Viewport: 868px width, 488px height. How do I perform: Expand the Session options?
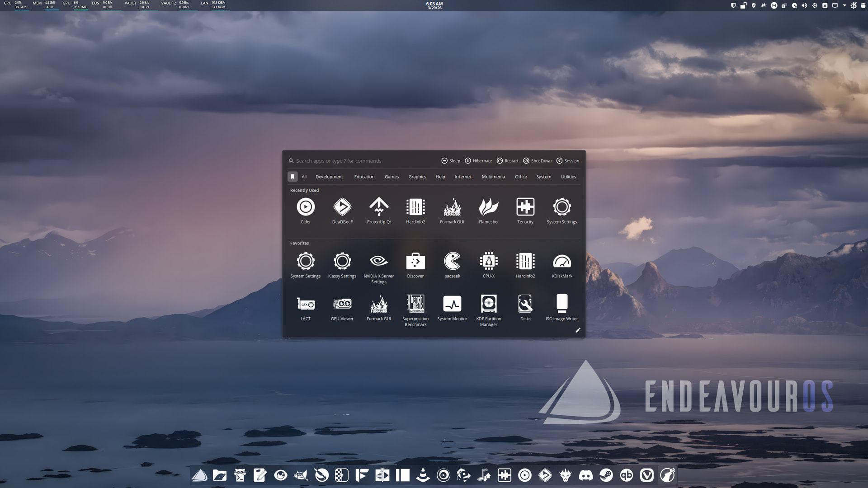pyautogui.click(x=568, y=161)
